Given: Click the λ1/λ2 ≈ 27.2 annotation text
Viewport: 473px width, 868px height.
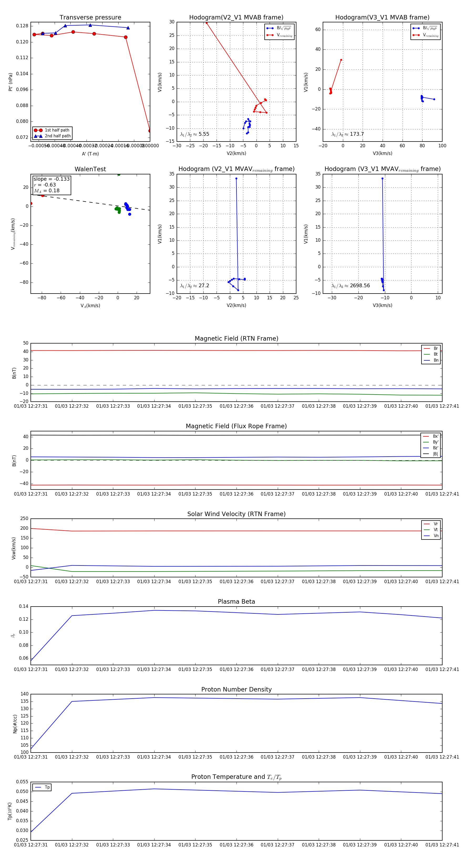Looking at the screenshot, I should [194, 286].
